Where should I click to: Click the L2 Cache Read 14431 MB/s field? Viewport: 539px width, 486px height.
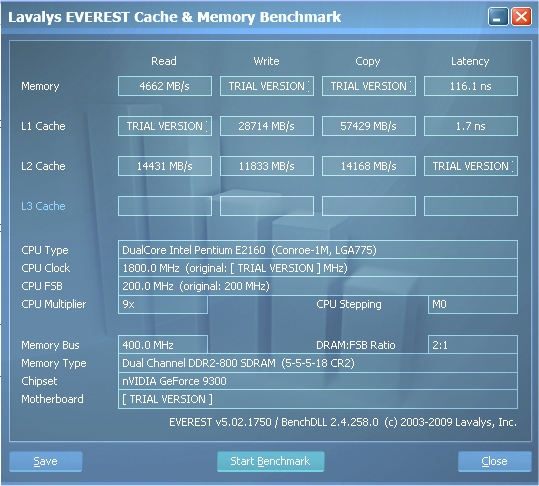tap(165, 166)
